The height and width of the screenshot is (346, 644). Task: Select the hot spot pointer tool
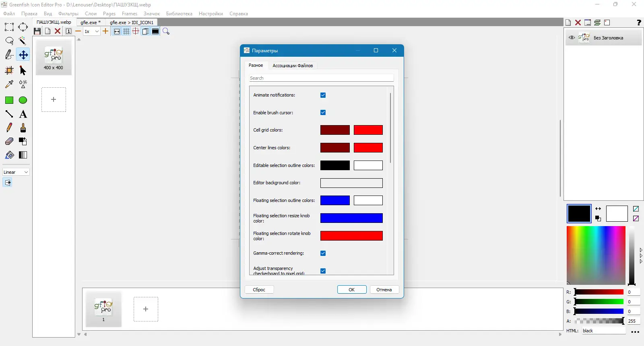23,71
